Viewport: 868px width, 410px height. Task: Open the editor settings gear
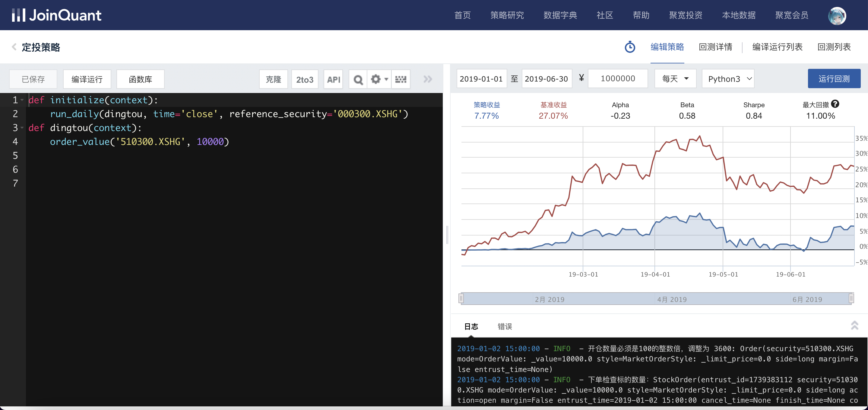pos(375,79)
